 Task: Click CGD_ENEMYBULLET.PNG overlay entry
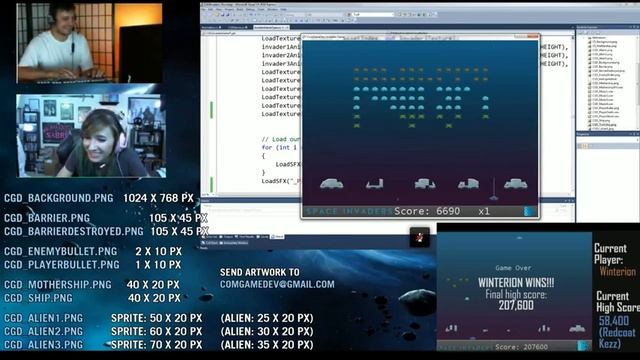coord(60,251)
